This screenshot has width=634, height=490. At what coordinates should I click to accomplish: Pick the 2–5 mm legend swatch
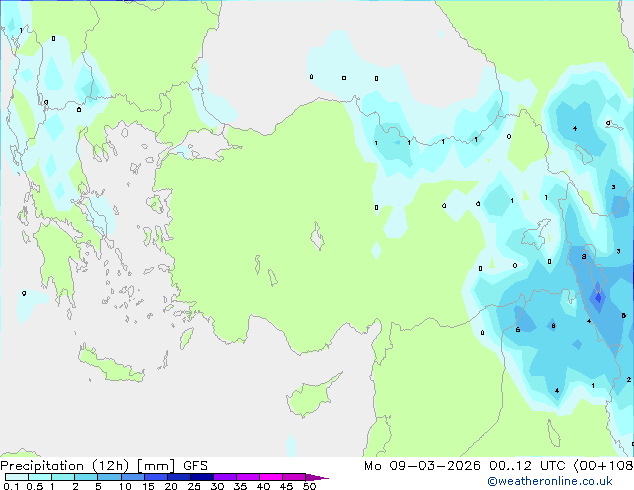(86, 477)
